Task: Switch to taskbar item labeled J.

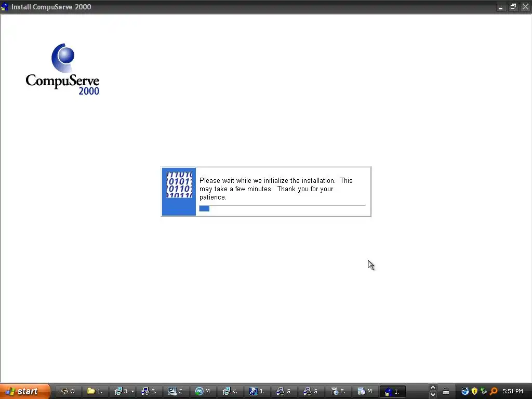Action: pos(257,392)
